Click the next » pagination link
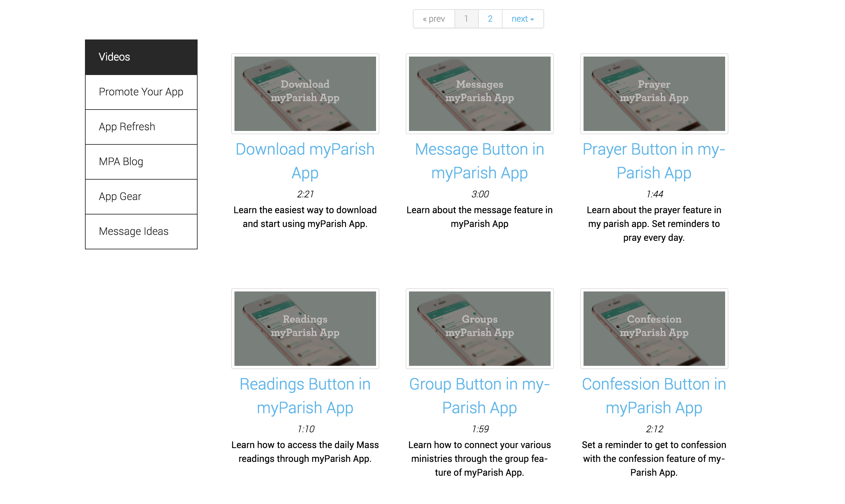Viewport: 845px width, 504px height. pyautogui.click(x=523, y=19)
